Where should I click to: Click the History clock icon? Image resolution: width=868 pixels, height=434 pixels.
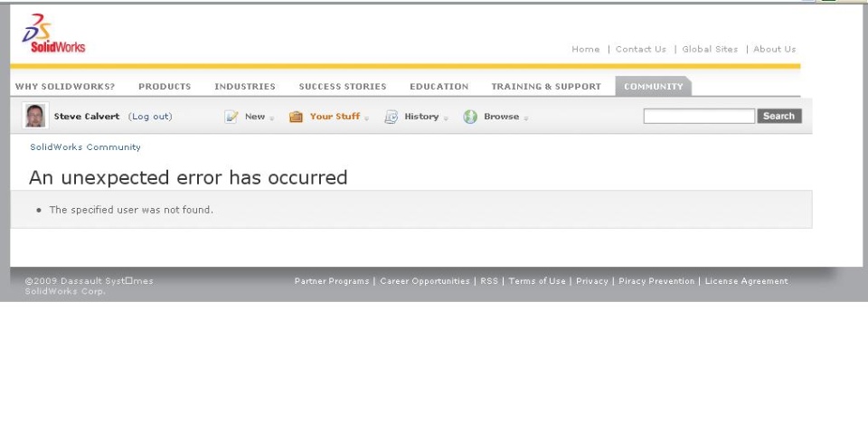point(391,117)
